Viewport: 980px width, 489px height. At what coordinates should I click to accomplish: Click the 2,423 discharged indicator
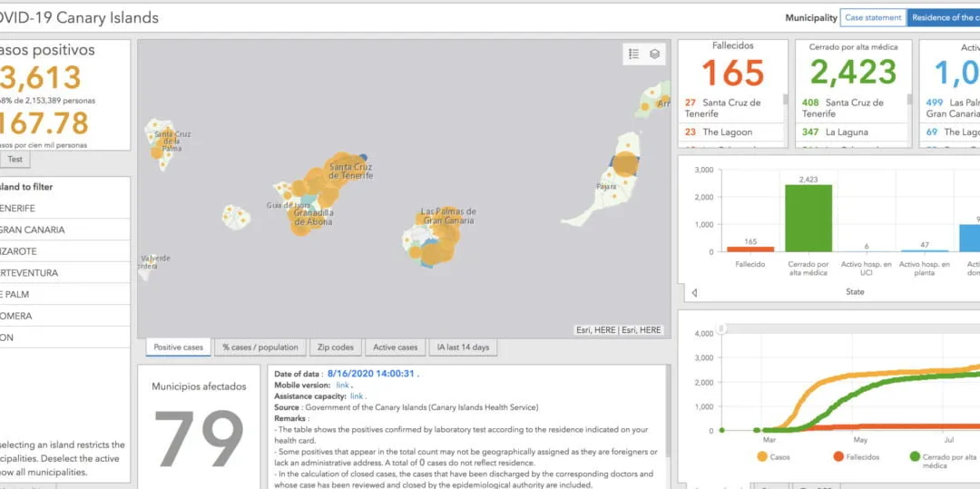pyautogui.click(x=853, y=73)
